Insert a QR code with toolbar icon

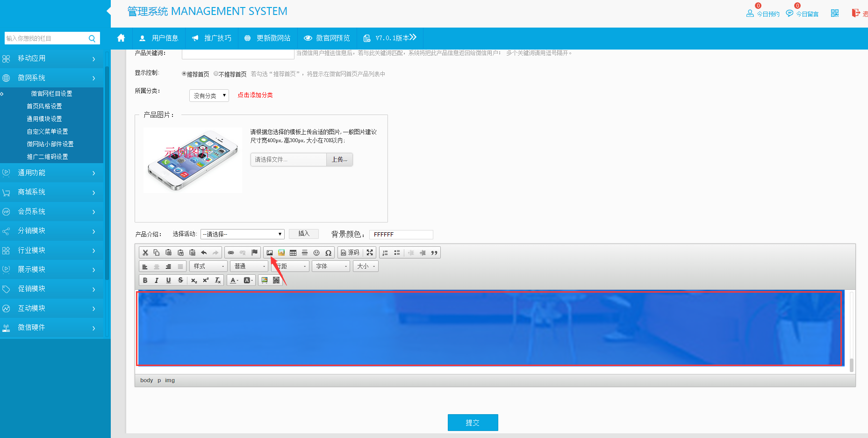tap(276, 280)
